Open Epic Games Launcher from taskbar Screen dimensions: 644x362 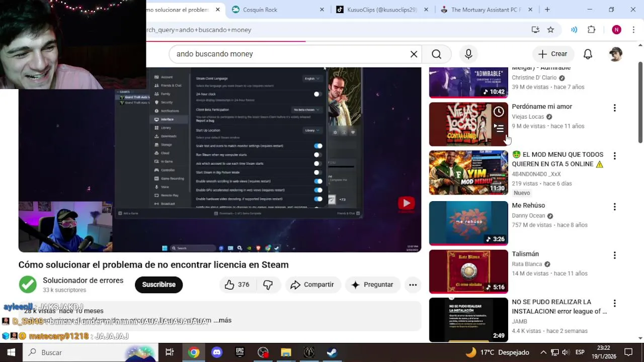tap(240, 352)
